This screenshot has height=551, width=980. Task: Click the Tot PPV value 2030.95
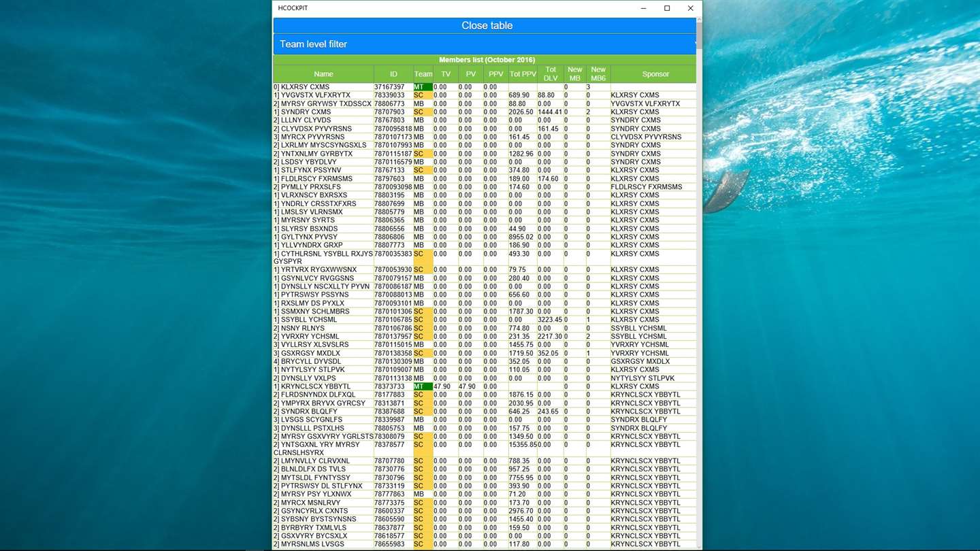(521, 403)
